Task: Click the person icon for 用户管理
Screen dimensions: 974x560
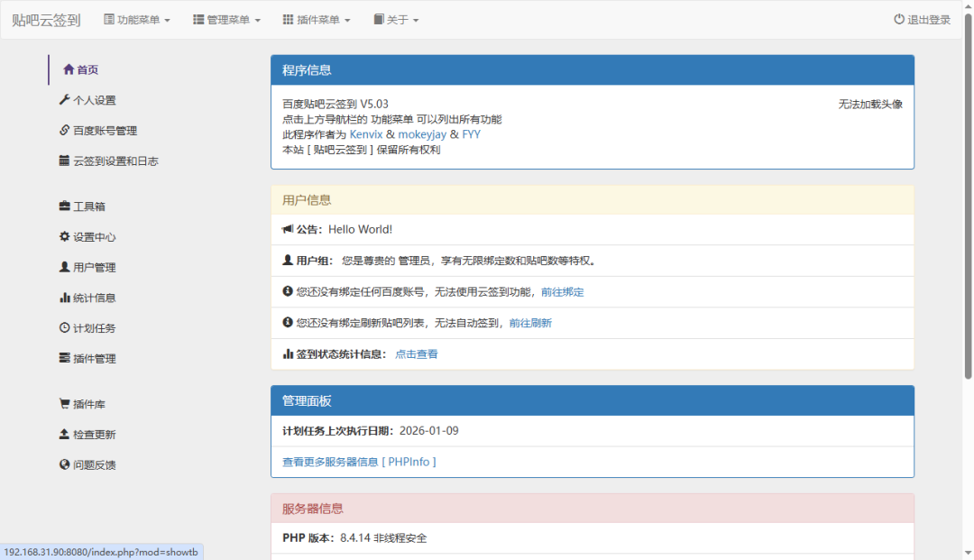Action: coord(64,267)
